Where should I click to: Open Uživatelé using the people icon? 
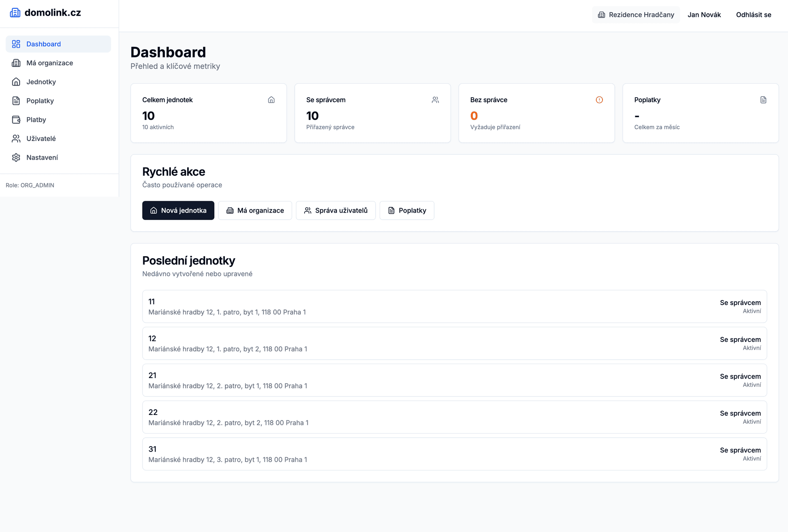(16, 138)
